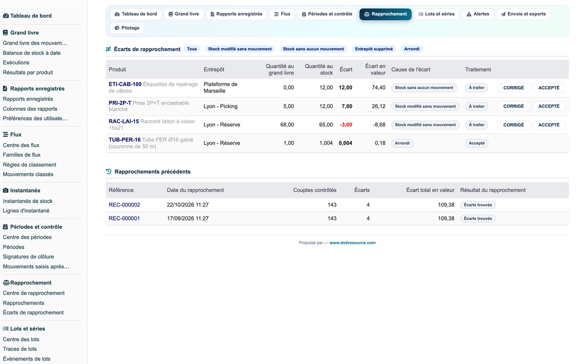Click the Accepté status on TUB-PER-16 row
The height and width of the screenshot is (364, 588).
tap(477, 144)
